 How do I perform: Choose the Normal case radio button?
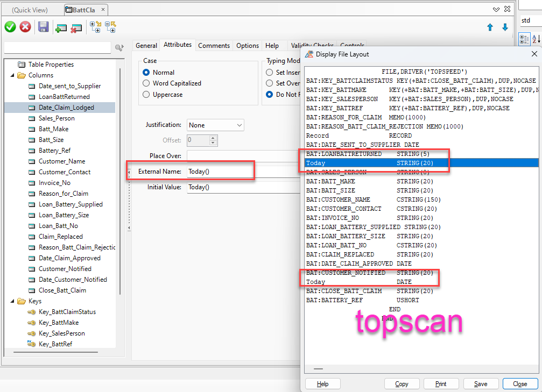[x=146, y=72]
